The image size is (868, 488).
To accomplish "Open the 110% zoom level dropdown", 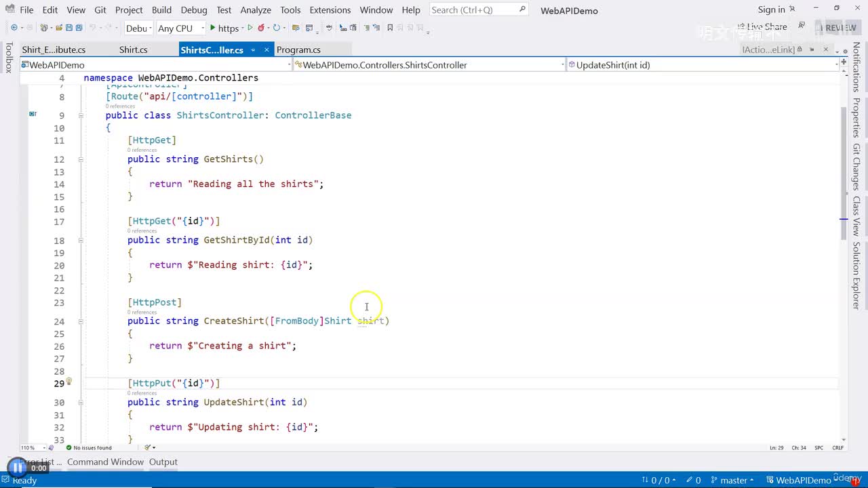I will (33, 447).
